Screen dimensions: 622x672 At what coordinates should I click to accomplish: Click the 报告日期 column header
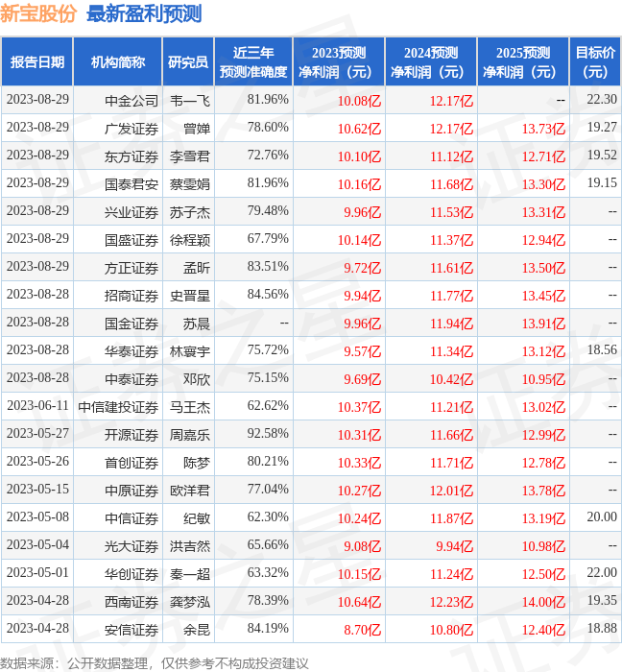pos(37,62)
